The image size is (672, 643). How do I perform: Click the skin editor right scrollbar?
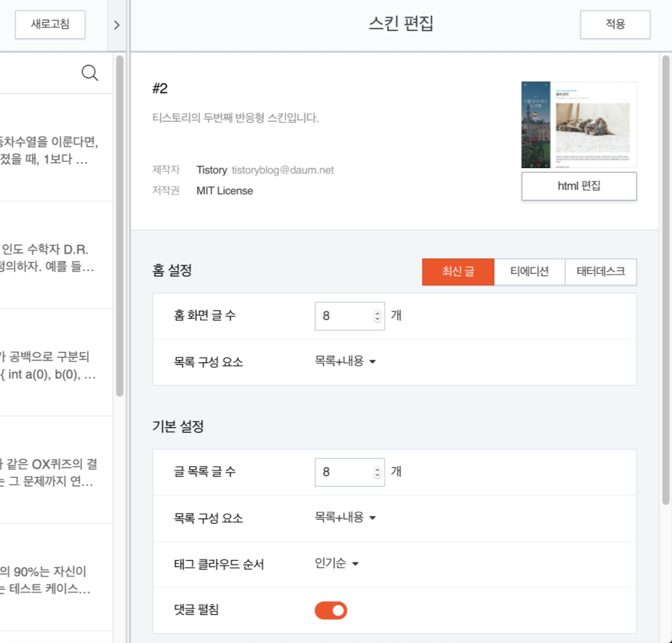click(666, 280)
